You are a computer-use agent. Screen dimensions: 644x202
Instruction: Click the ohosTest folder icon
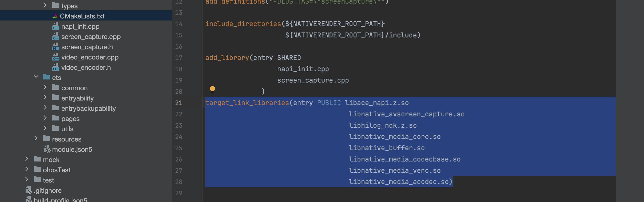pyautogui.click(x=37, y=169)
